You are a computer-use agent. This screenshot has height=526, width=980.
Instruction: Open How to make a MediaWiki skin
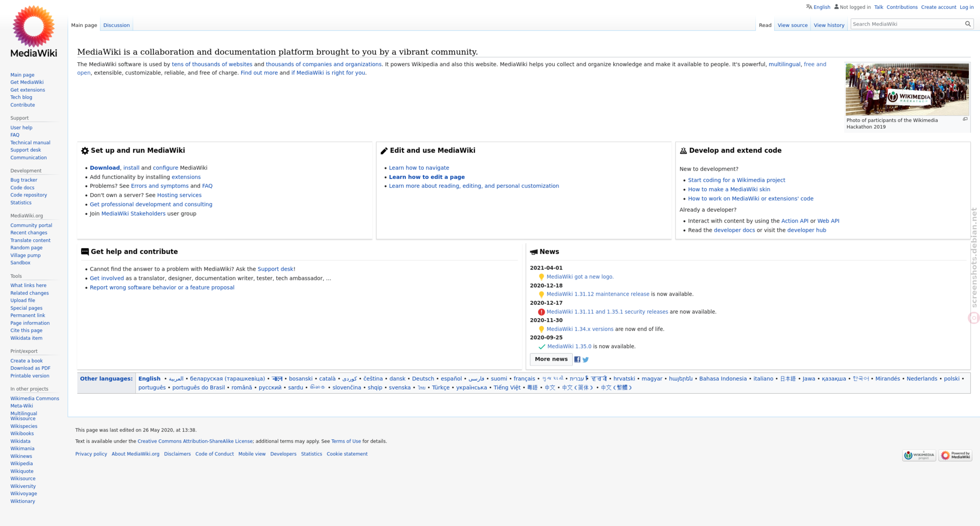(729, 189)
